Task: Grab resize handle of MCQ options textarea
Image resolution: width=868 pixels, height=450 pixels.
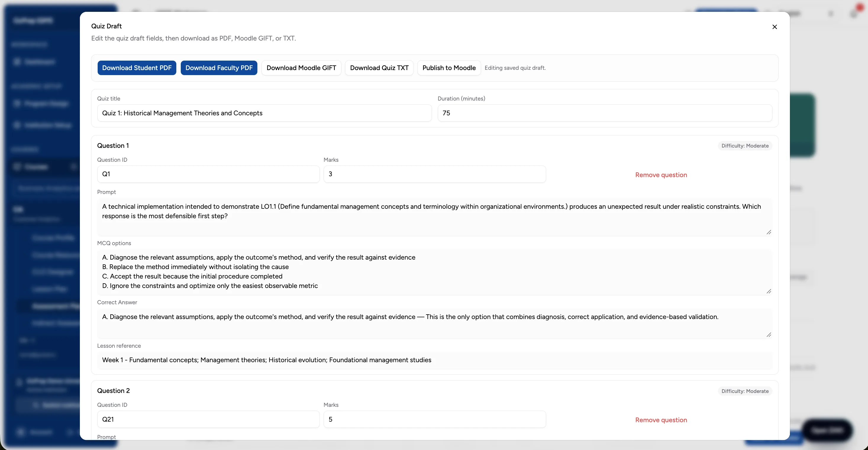Action: 769,291
